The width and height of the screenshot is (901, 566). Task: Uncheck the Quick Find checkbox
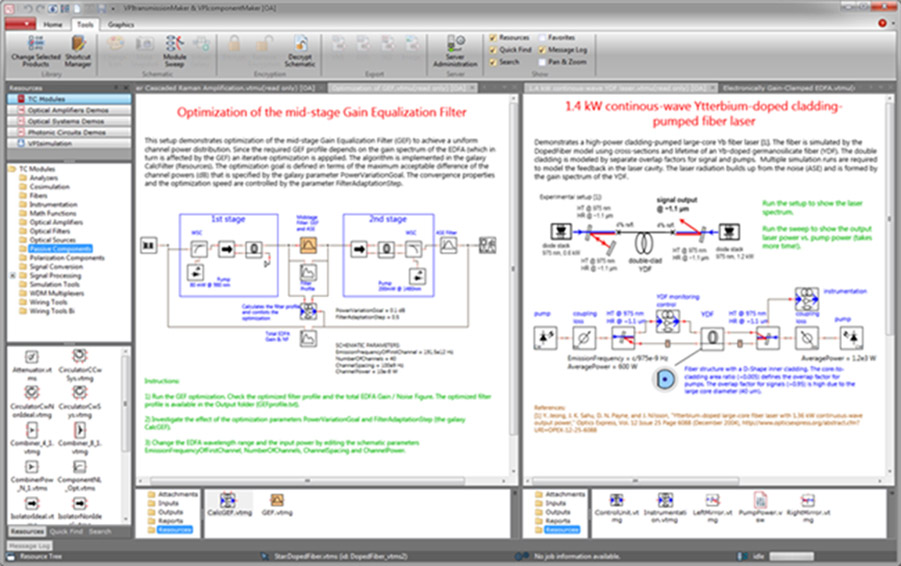pyautogui.click(x=493, y=49)
